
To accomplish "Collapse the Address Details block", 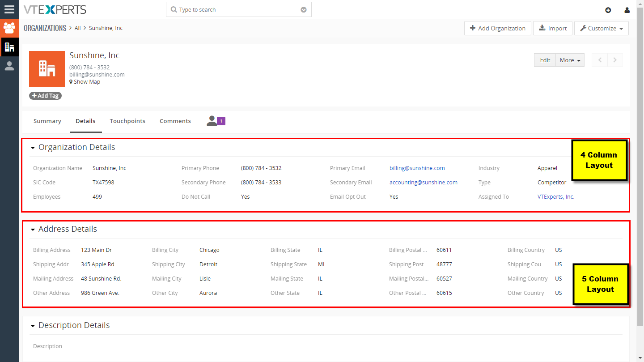I will click(33, 230).
